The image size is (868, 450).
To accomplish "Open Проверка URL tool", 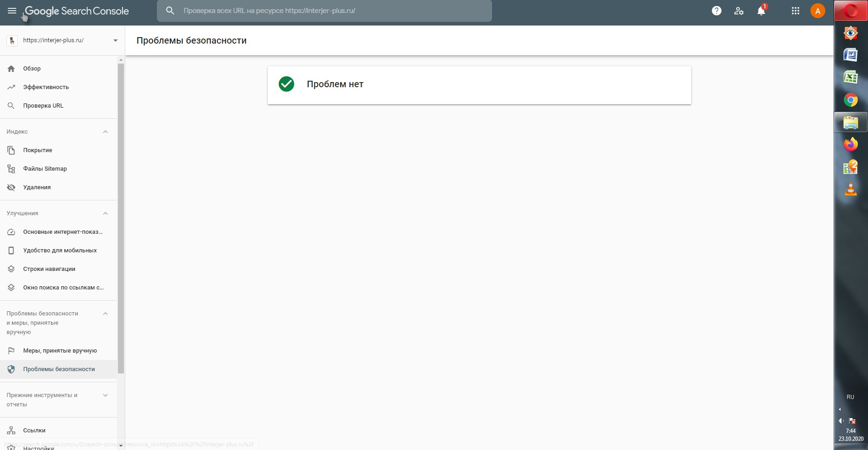I will (58, 105).
